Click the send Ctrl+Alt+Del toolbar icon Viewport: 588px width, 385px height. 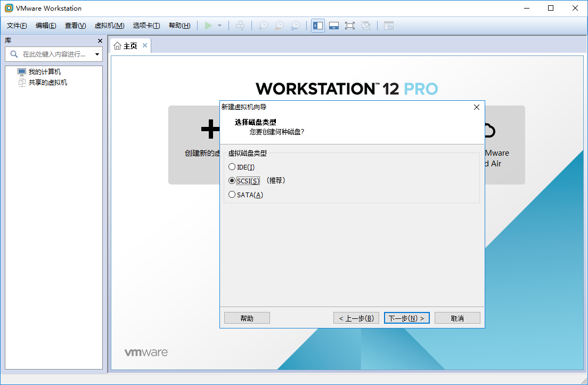pos(240,26)
